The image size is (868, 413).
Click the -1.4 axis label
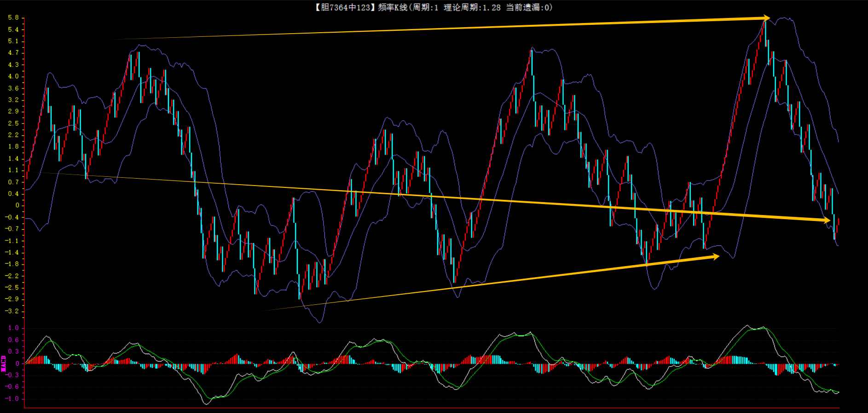point(12,252)
